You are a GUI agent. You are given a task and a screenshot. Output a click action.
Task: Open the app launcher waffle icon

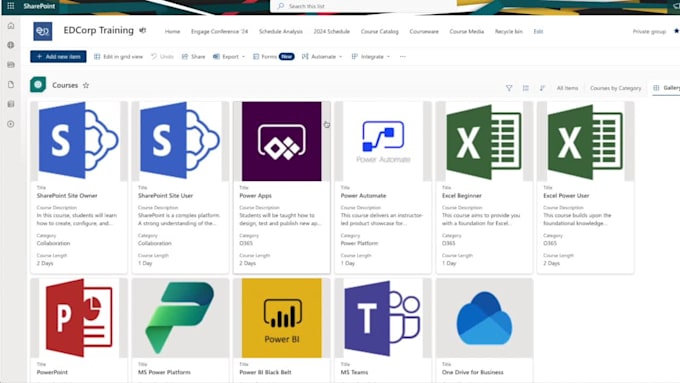pos(11,6)
